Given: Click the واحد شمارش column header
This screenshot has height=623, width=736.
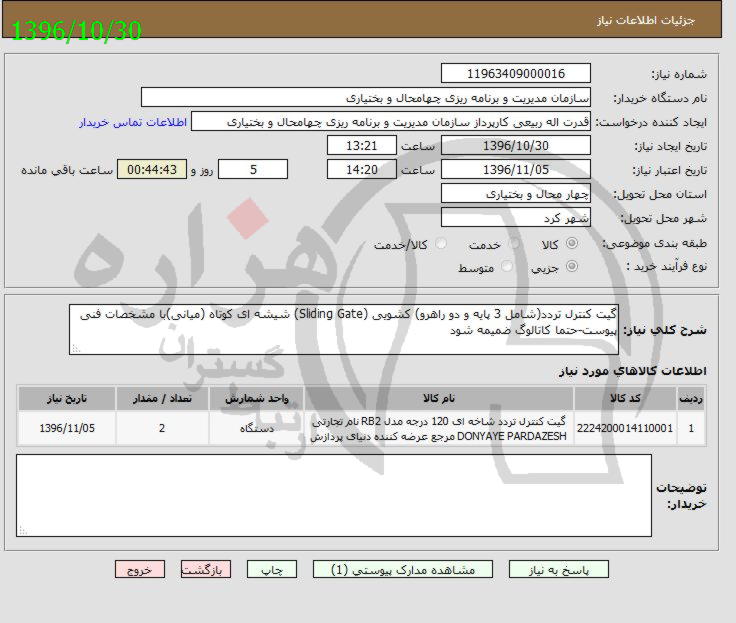Looking at the screenshot, I should [x=256, y=399].
